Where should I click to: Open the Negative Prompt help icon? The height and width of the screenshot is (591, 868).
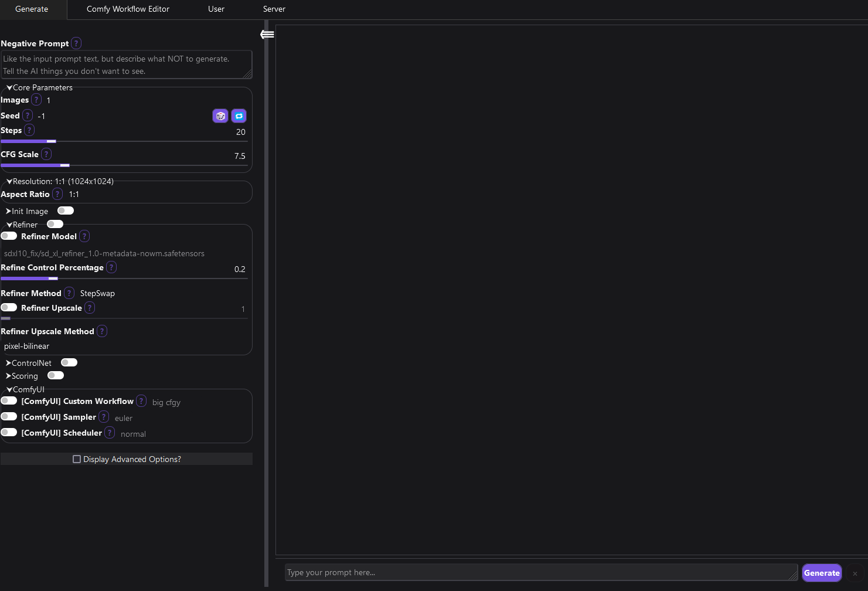pyautogui.click(x=76, y=43)
